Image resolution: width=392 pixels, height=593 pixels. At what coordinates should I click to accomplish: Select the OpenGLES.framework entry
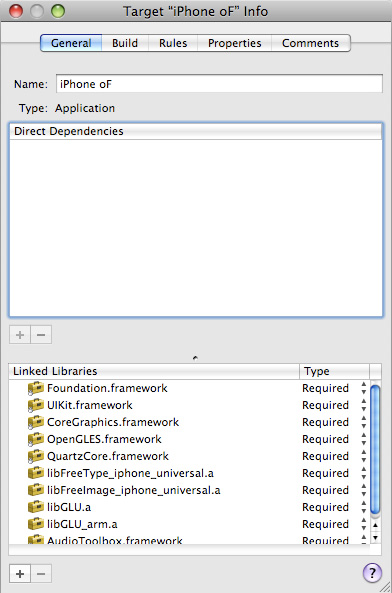189,439
